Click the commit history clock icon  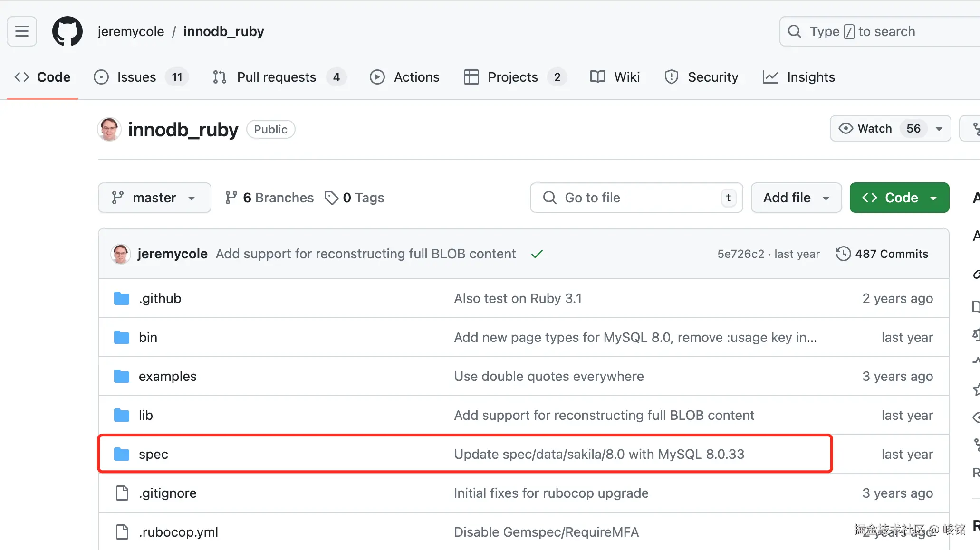click(843, 254)
